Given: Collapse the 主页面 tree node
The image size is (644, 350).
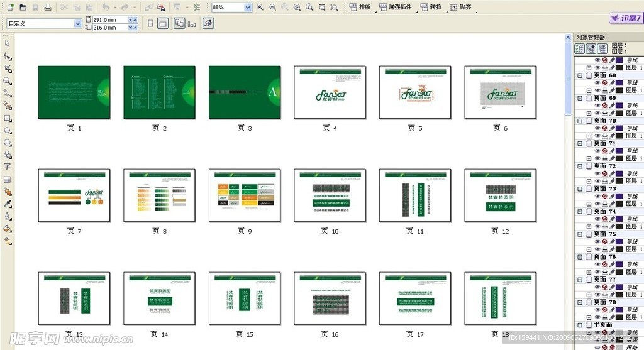Looking at the screenshot, I should point(580,325).
